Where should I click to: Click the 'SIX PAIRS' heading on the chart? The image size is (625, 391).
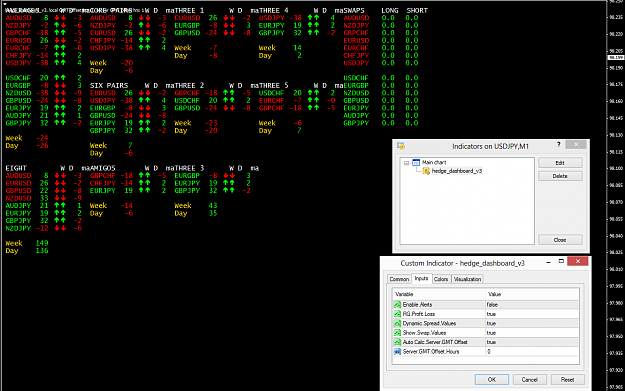pyautogui.click(x=109, y=86)
